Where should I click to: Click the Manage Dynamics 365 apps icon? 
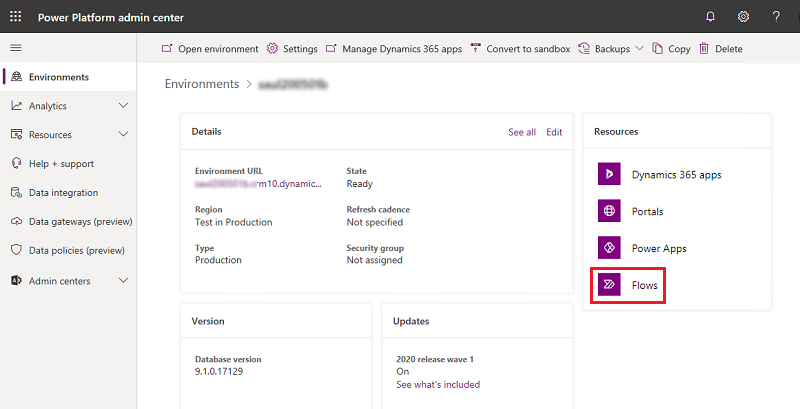coord(331,48)
